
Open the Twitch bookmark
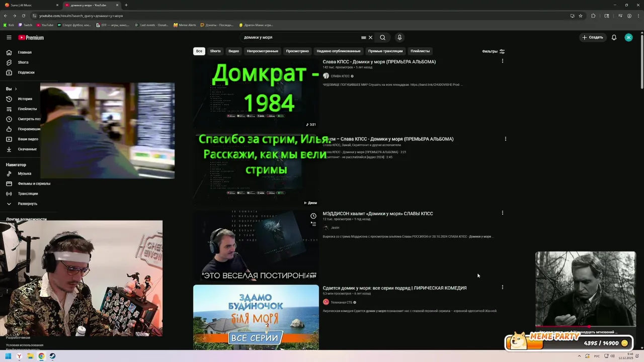pyautogui.click(x=25, y=25)
